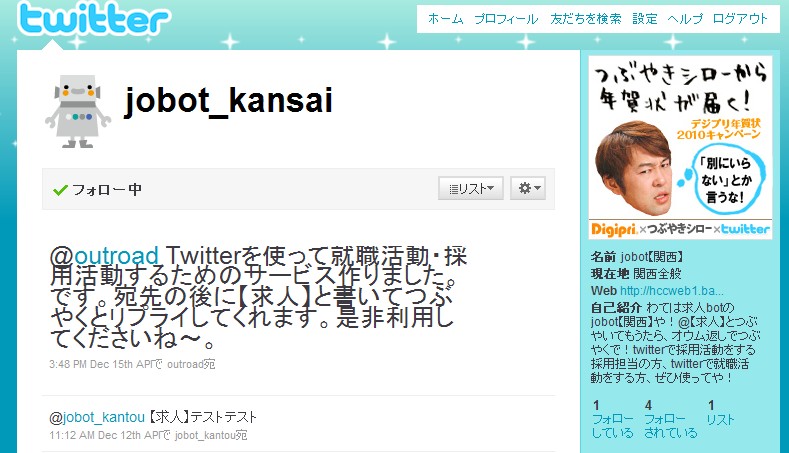The height and width of the screenshot is (453, 789).
Task: Go to ホーム in navigation
Action: (445, 19)
